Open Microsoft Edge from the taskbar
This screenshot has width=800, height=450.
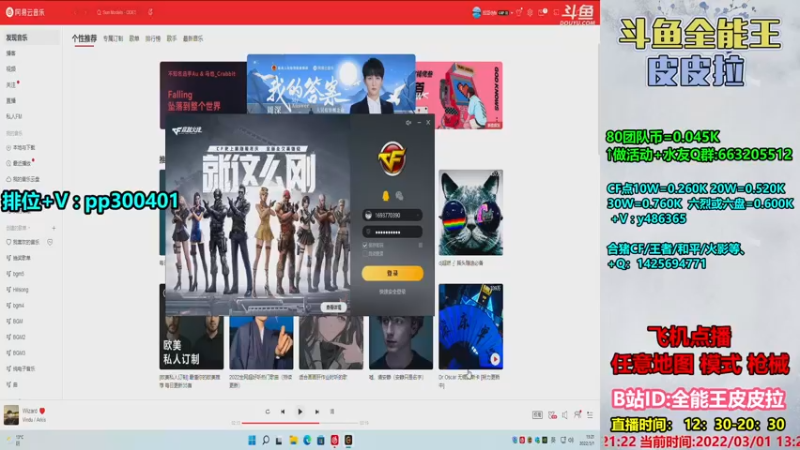point(307,440)
